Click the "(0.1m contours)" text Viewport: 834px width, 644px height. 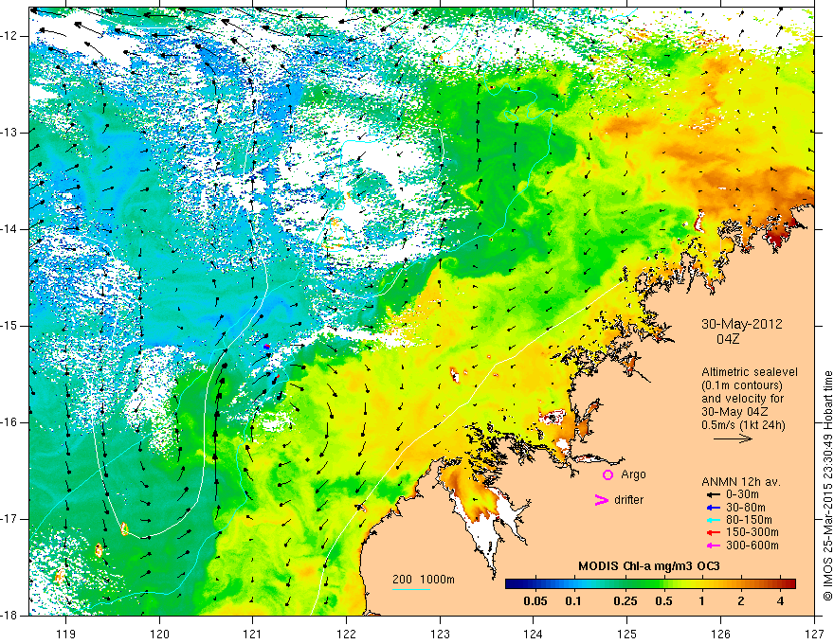[742, 385]
